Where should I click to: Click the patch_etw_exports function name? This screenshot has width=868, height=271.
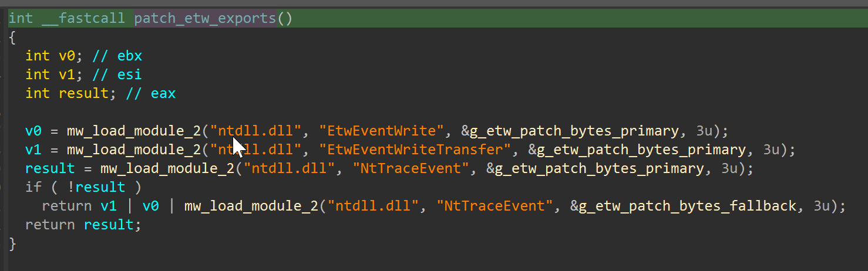pos(205,18)
